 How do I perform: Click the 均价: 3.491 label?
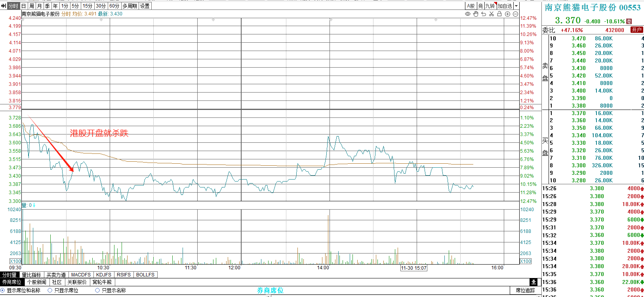tap(84, 14)
